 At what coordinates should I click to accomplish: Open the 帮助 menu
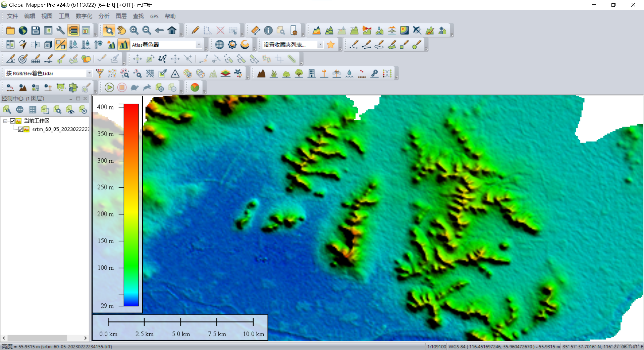click(170, 16)
